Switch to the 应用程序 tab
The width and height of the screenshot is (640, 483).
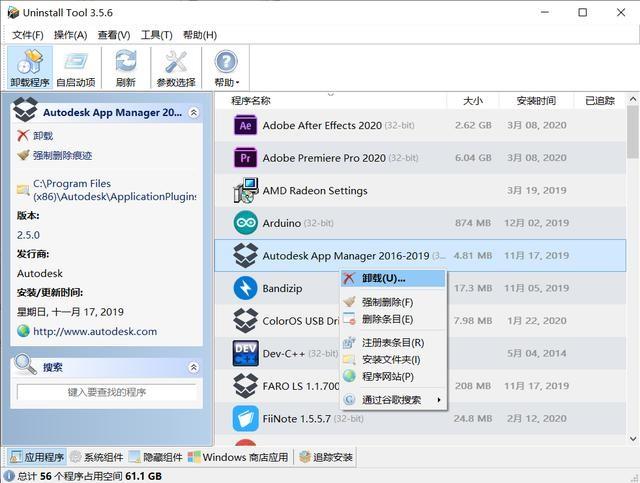[x=37, y=457]
